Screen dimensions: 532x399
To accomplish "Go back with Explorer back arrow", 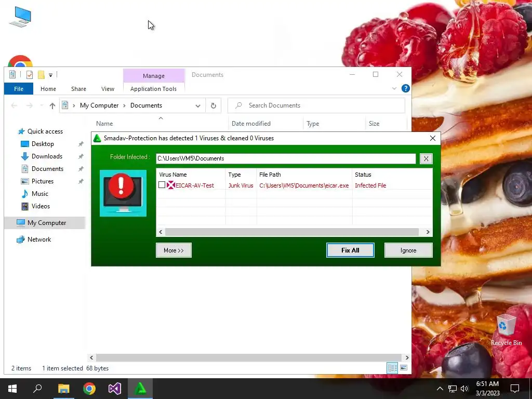I will click(x=14, y=105).
